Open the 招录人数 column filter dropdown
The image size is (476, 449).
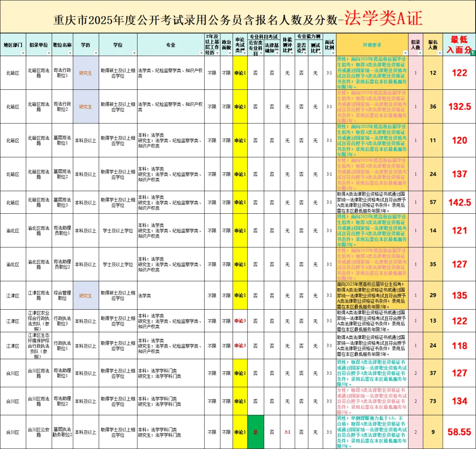[x=420, y=53]
